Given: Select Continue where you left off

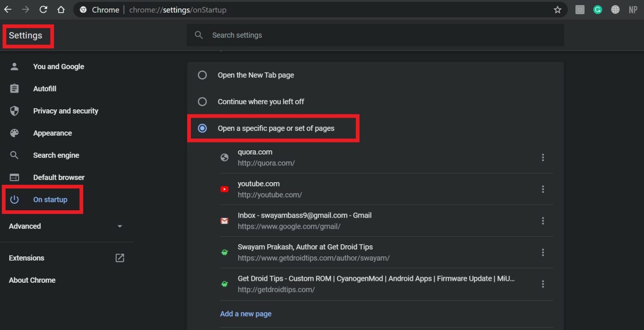Looking at the screenshot, I should (x=202, y=102).
